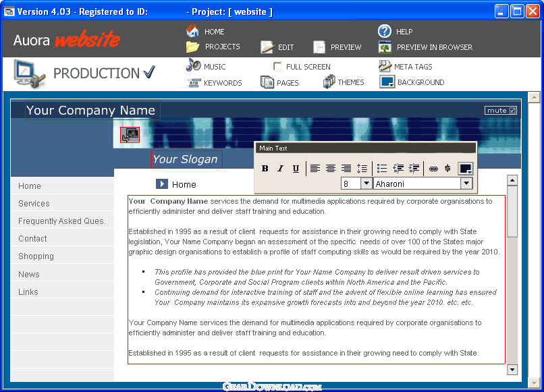Open the BACKGROUND monitor icon

click(x=387, y=82)
